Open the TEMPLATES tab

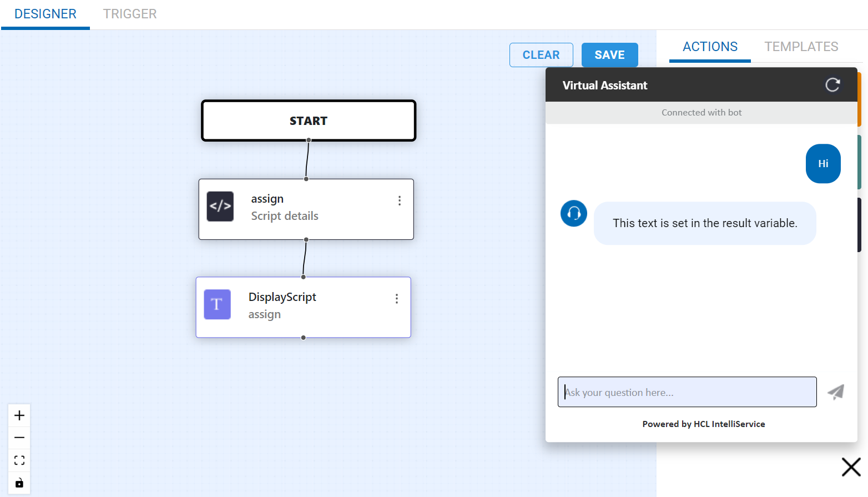pyautogui.click(x=801, y=47)
